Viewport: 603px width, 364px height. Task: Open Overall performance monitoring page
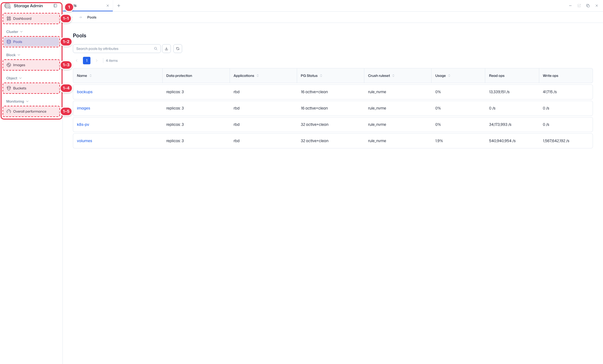coord(31,111)
